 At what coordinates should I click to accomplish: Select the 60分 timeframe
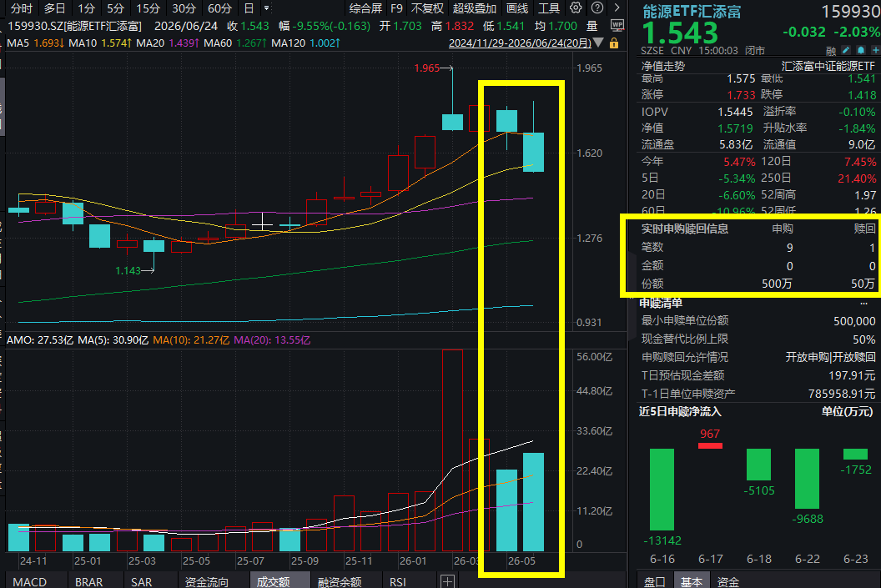[x=219, y=8]
